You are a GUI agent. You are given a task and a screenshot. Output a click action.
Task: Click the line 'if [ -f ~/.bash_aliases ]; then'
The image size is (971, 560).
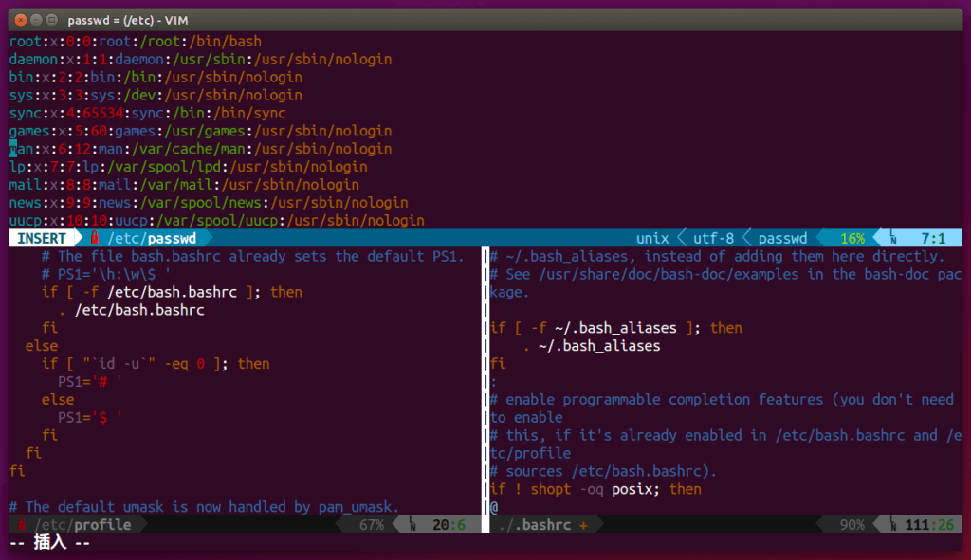614,327
